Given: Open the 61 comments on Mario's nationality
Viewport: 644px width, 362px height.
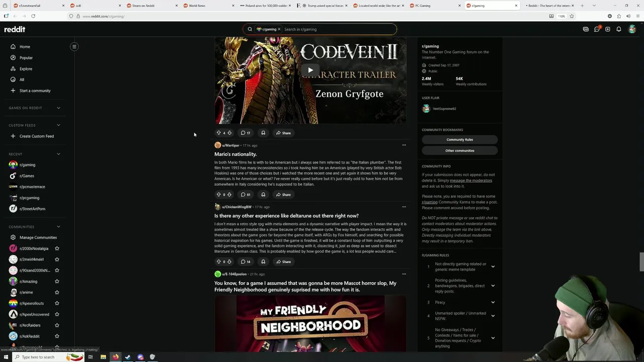Looking at the screenshot, I should [246, 195].
